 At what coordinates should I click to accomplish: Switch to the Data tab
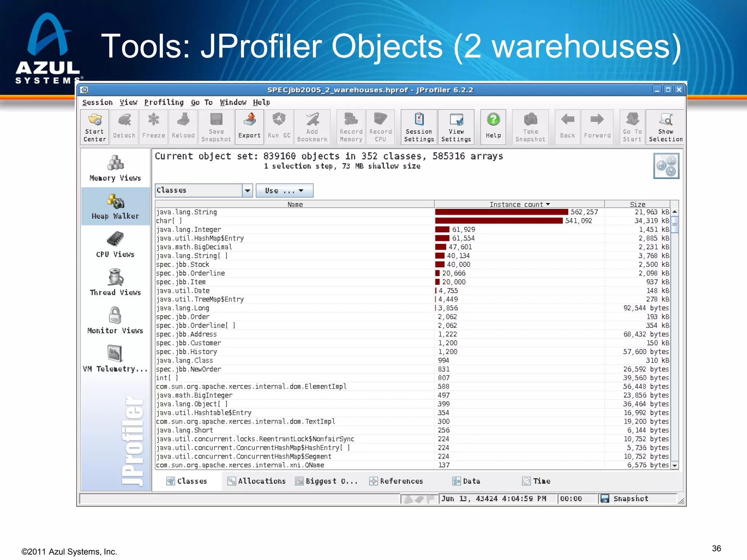click(466, 481)
